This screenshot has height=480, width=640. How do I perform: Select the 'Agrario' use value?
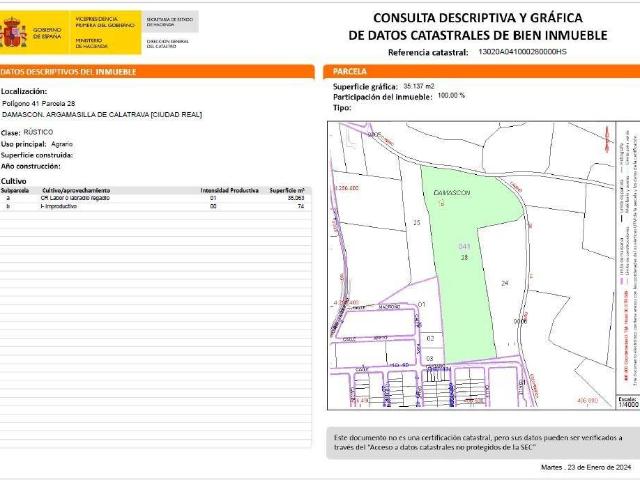pos(62,144)
